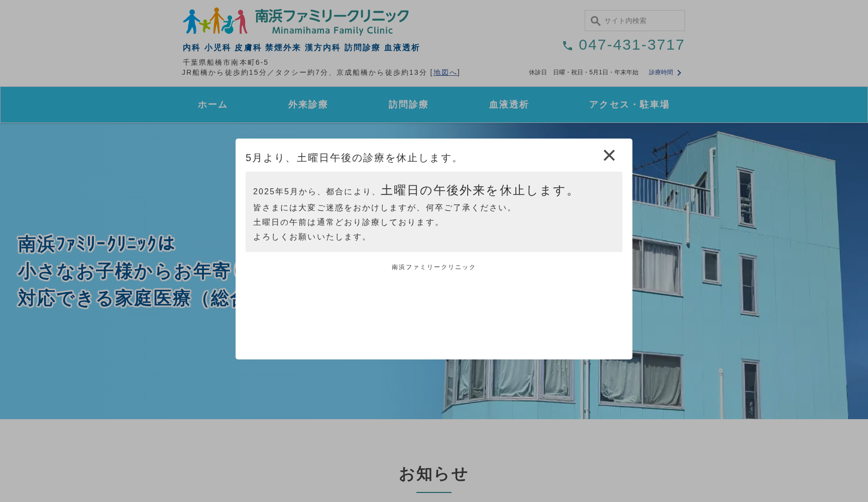Open the 訪問診療 navigation menu item
This screenshot has height=502, width=868.
tap(408, 104)
